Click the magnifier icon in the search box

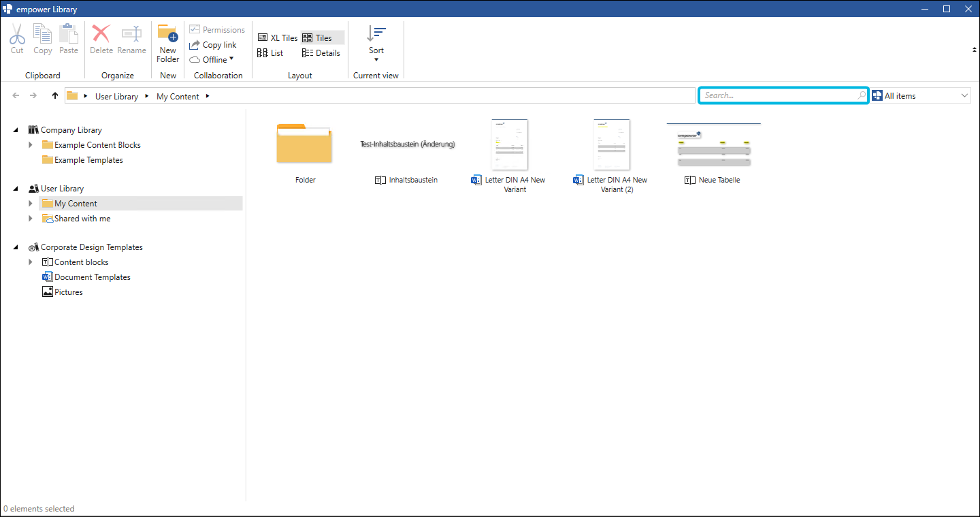click(862, 95)
